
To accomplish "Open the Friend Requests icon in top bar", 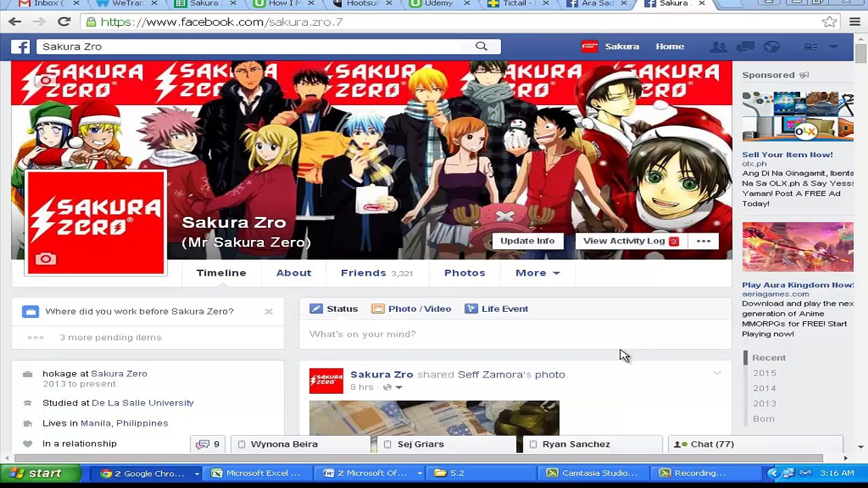I will (x=718, y=47).
